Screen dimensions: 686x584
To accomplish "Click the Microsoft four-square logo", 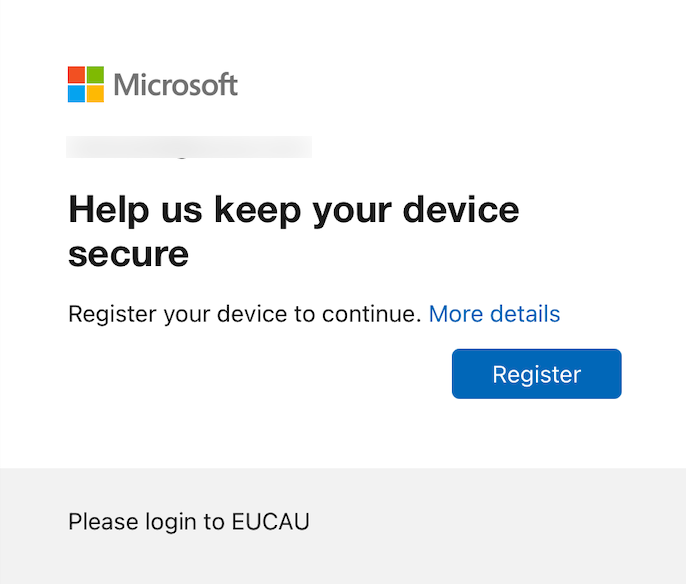I will pyautogui.click(x=86, y=84).
